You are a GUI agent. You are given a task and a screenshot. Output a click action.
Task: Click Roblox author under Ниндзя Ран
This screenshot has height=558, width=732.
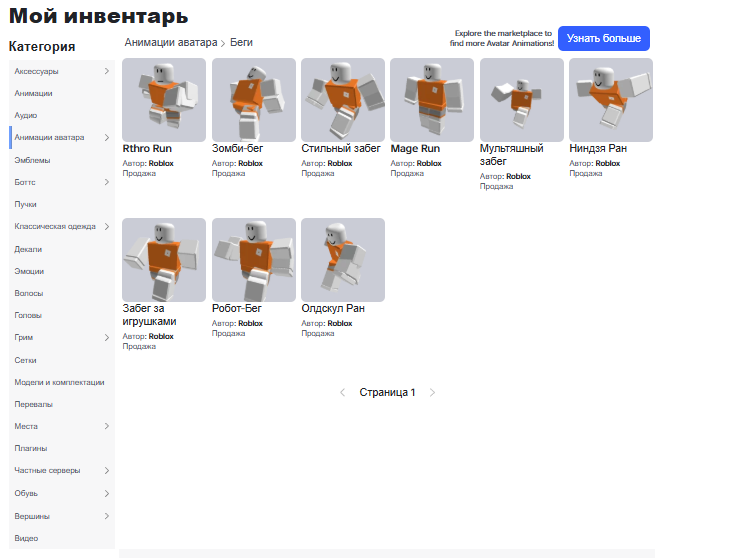tap(608, 163)
